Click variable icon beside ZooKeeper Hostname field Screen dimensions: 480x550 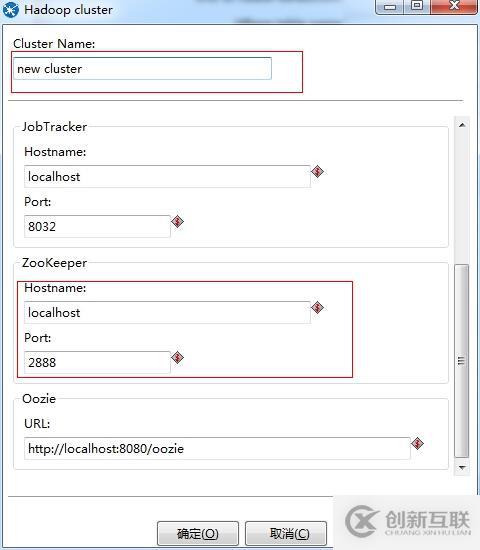tap(318, 308)
